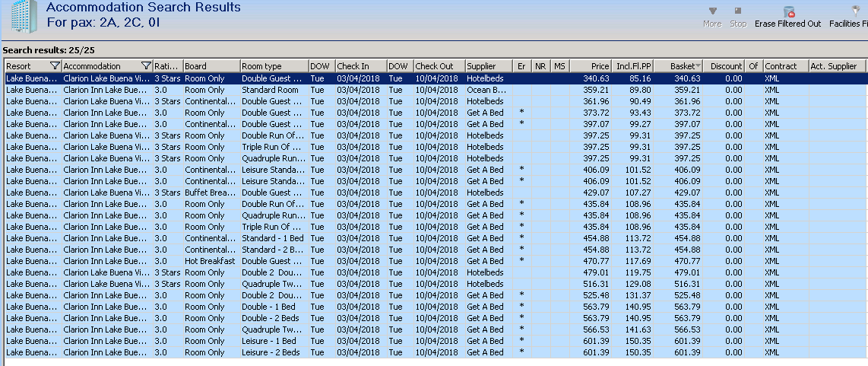This screenshot has height=366, width=868.
Task: Click the Erase Filtered Out icon
Action: (x=788, y=12)
